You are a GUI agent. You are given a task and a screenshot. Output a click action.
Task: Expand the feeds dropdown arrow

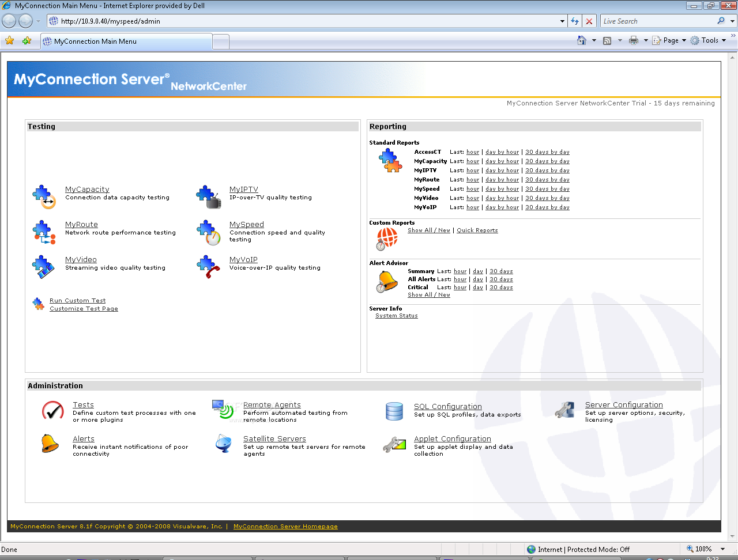pos(620,40)
